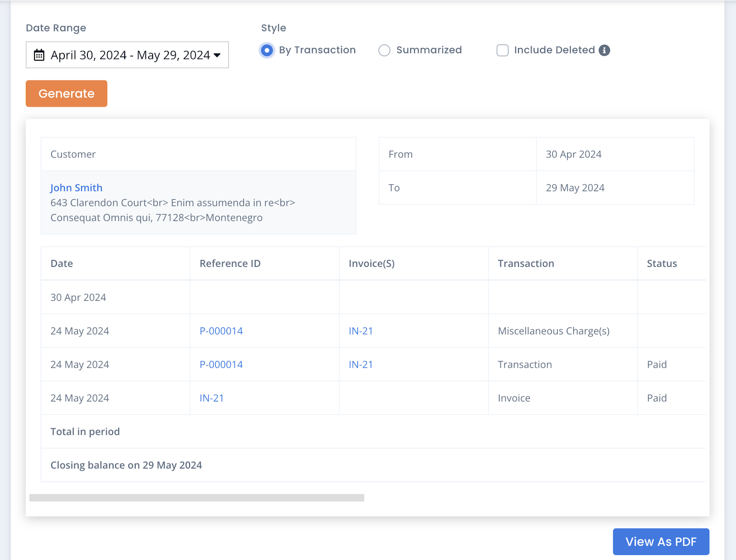Open IN-21 invoice in the Miscellaneous Charge(s) row
The image size is (736, 560).
[x=361, y=331]
